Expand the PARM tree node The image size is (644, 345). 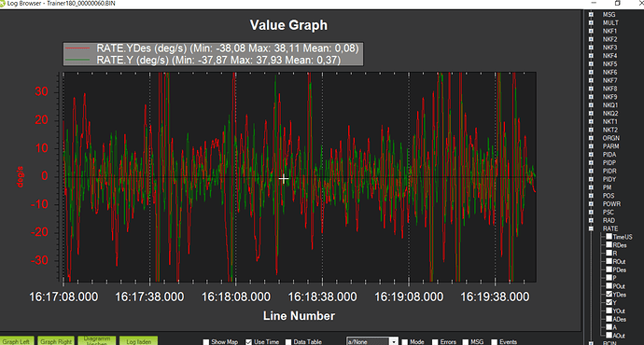[x=591, y=146]
